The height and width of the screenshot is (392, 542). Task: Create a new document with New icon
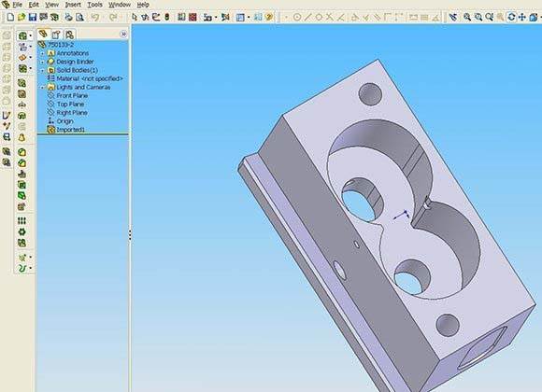(10, 17)
